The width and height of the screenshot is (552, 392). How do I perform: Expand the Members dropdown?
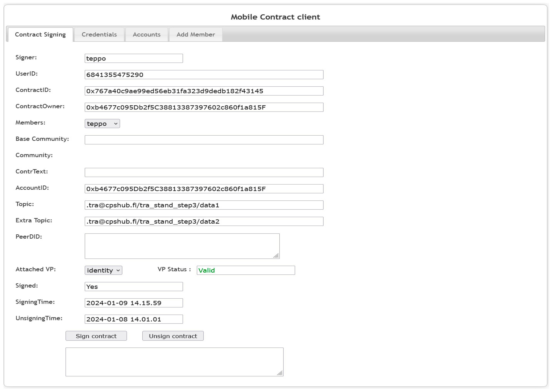pos(102,124)
